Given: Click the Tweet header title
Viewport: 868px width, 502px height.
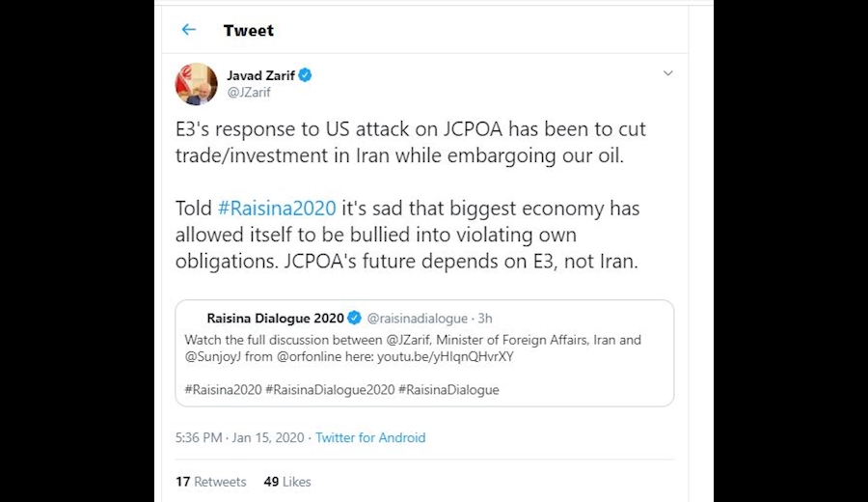Looking at the screenshot, I should 248,30.
